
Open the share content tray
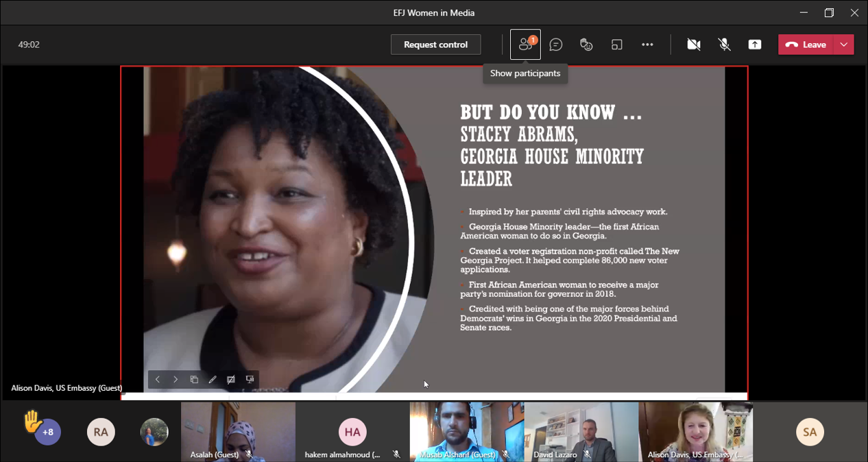click(755, 45)
